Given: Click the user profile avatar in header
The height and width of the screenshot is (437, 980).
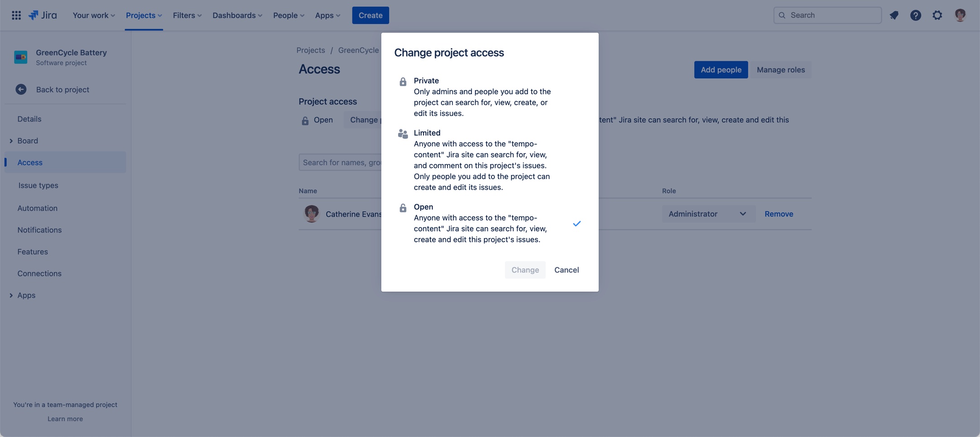Looking at the screenshot, I should [x=960, y=15].
